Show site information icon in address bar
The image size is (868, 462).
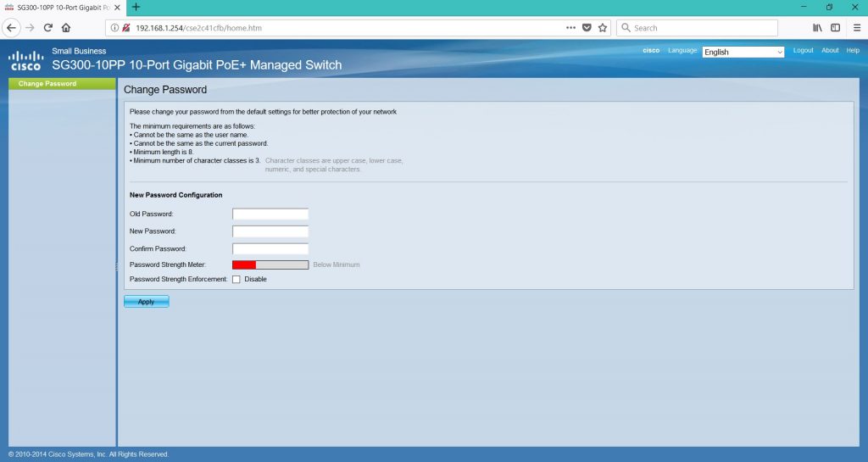click(x=114, y=28)
